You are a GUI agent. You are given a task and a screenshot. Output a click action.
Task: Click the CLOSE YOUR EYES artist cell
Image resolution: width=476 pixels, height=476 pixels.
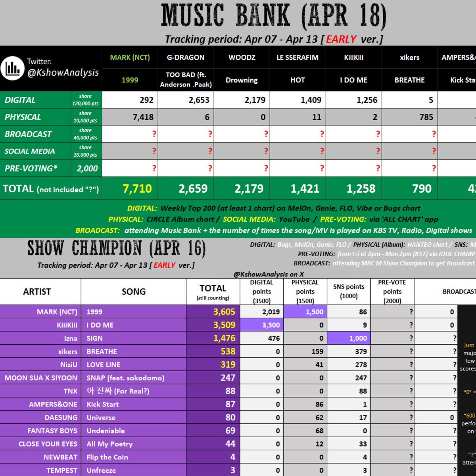(40, 444)
